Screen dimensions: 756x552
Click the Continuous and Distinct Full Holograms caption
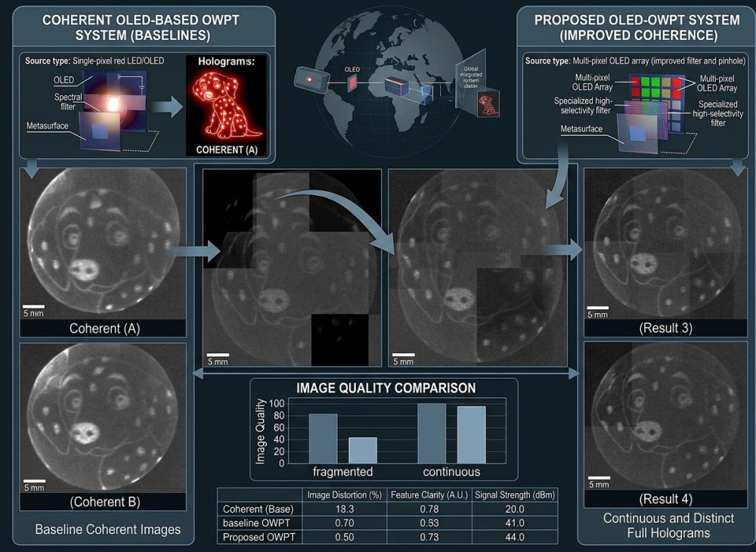click(668, 526)
